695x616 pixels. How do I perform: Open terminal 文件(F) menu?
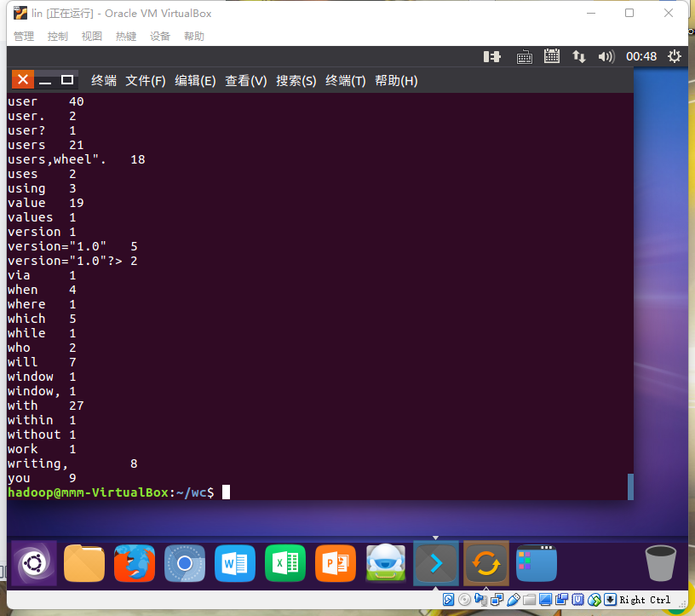pos(146,81)
